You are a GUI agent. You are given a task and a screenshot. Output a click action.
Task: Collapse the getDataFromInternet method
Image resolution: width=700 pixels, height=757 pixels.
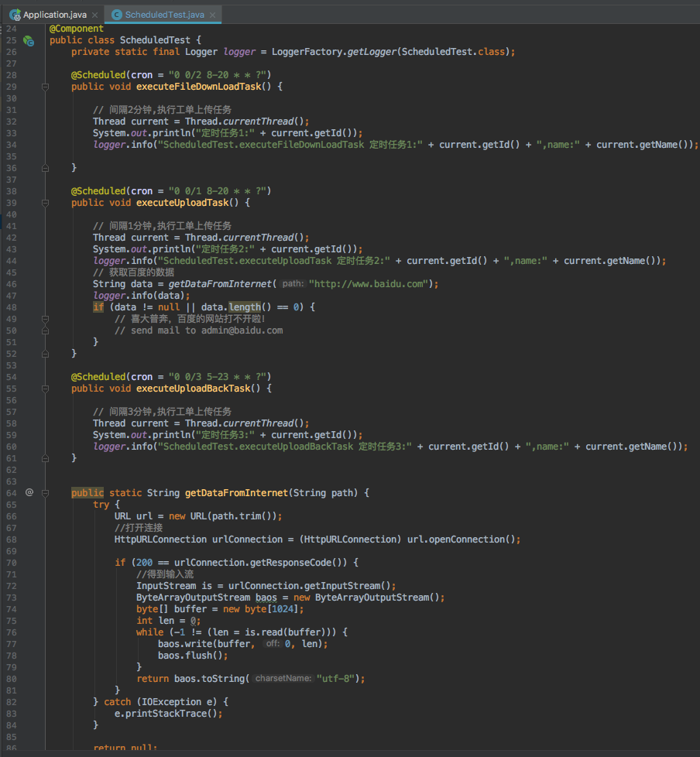point(45,492)
